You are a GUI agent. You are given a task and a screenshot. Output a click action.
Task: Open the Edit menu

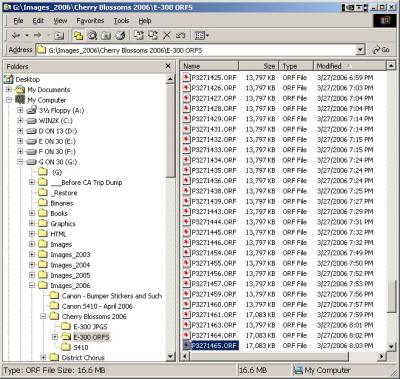point(38,21)
